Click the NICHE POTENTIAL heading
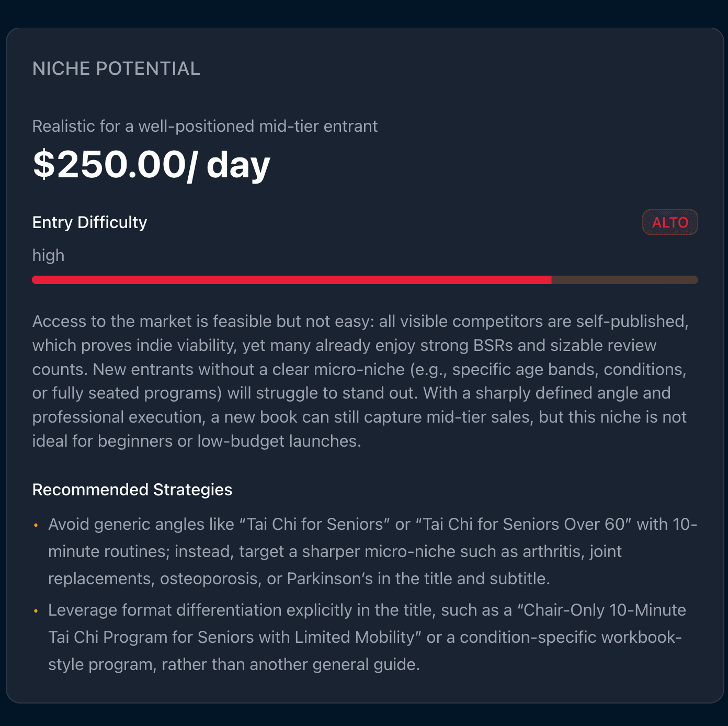 tap(116, 69)
